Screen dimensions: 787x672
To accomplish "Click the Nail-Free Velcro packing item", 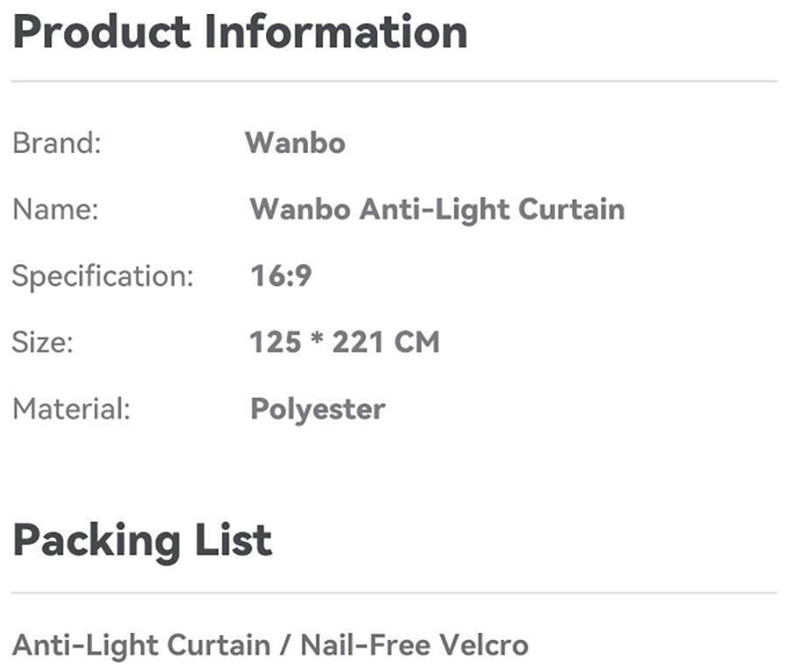I will (x=414, y=645).
